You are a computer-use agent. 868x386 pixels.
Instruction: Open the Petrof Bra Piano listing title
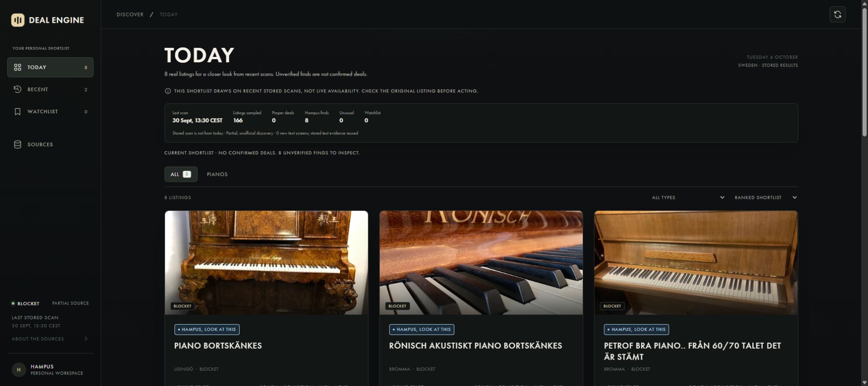click(x=693, y=351)
